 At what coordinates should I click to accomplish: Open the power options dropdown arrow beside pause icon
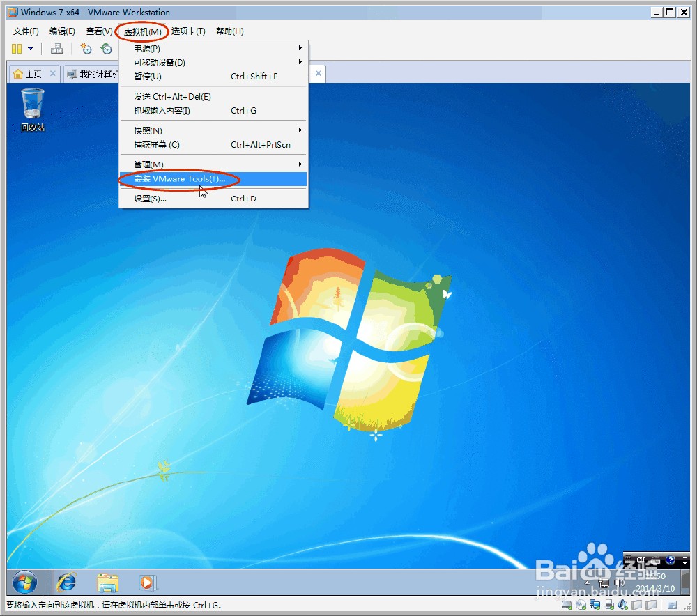[x=30, y=49]
